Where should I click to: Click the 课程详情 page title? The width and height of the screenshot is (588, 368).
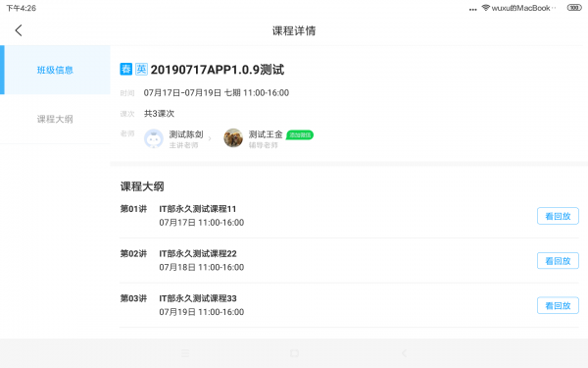coord(294,30)
